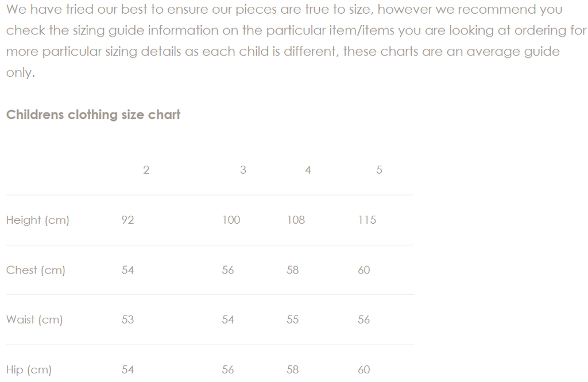Screen dimensions: 588x382
Task: Click the "Childrens clothing size chart" heading
Action: (93, 115)
